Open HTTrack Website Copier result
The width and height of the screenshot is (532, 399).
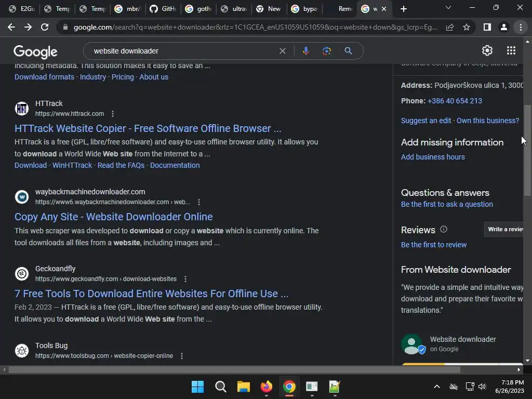point(148,129)
